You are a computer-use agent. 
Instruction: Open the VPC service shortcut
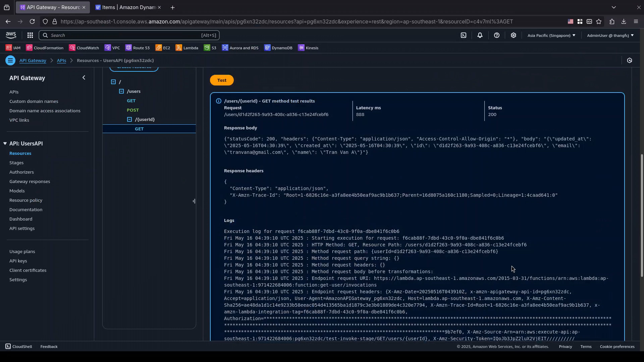click(x=112, y=48)
